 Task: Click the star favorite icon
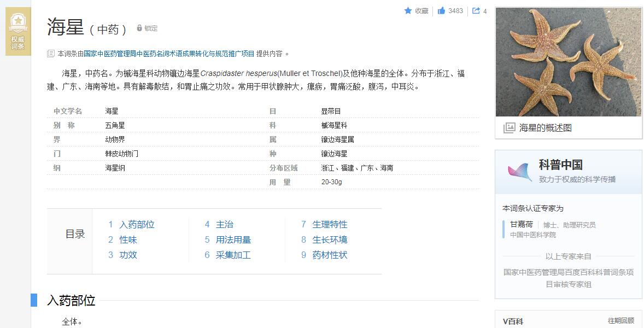tap(408, 11)
